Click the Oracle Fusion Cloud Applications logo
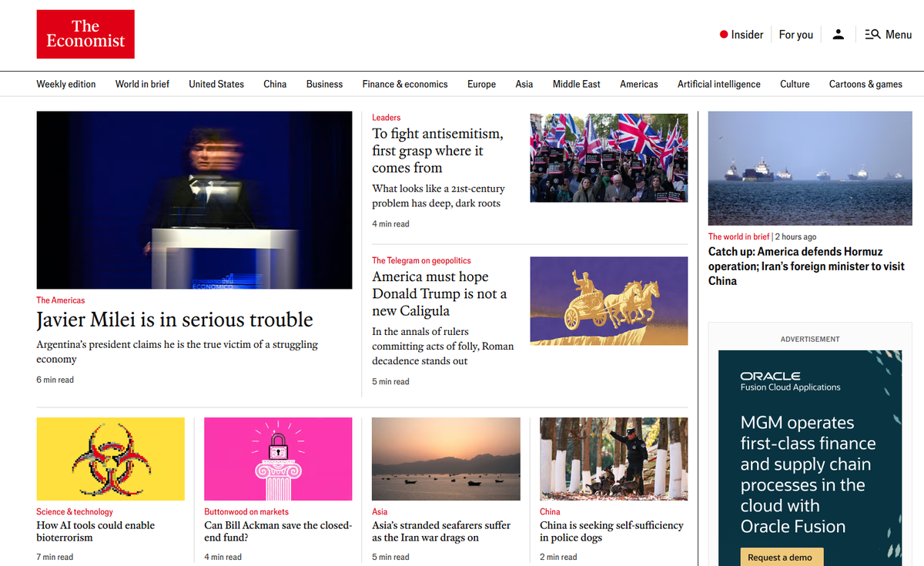The image size is (924, 566). [x=790, y=381]
